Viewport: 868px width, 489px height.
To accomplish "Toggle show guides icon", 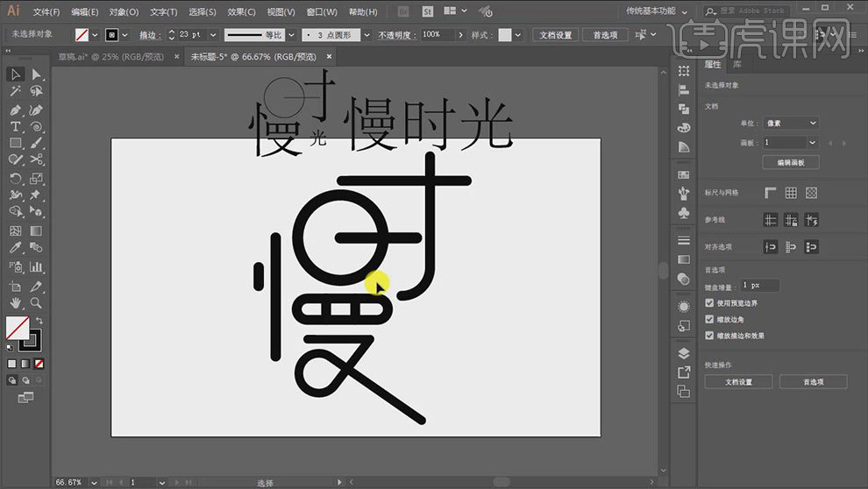I will click(770, 220).
